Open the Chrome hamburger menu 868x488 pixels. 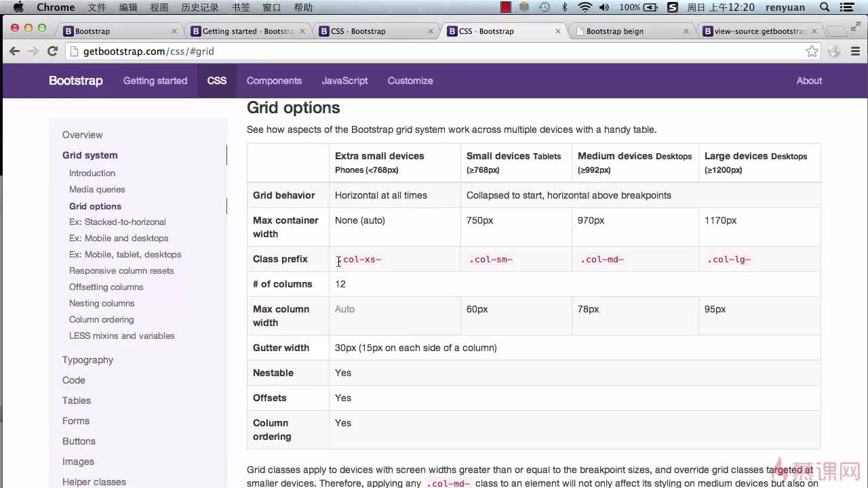coord(855,52)
